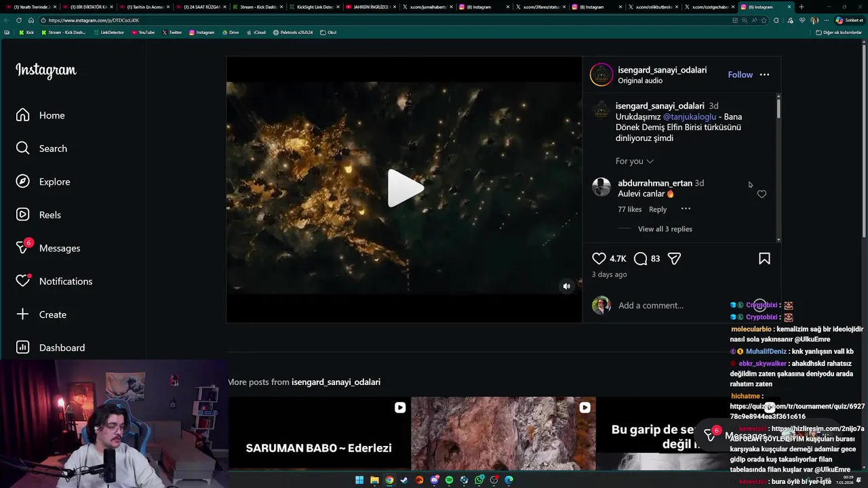
Task: Open the Windows Start menu
Action: 359,480
